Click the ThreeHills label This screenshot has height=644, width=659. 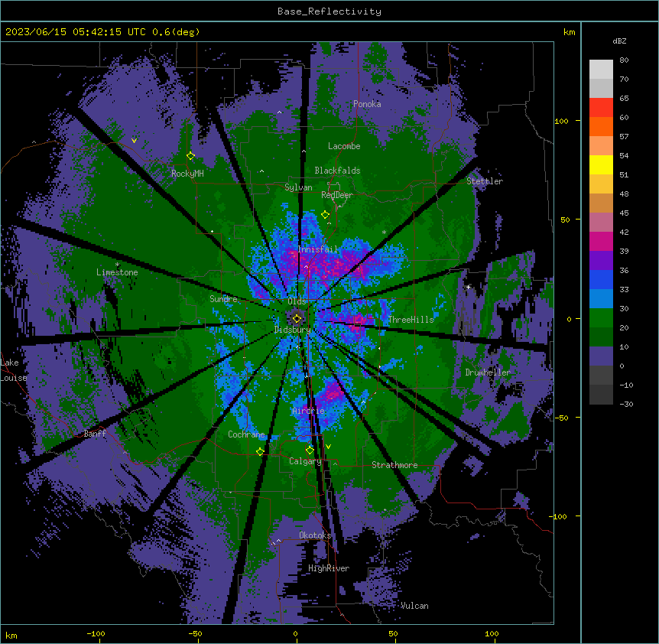[x=411, y=320]
